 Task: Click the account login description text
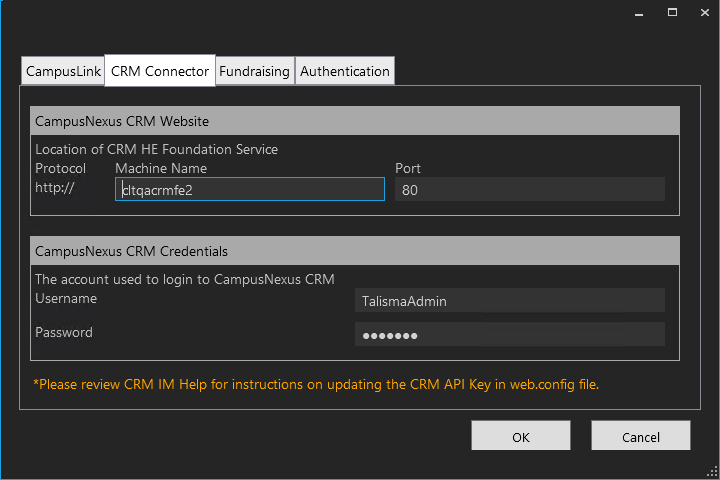(185, 279)
